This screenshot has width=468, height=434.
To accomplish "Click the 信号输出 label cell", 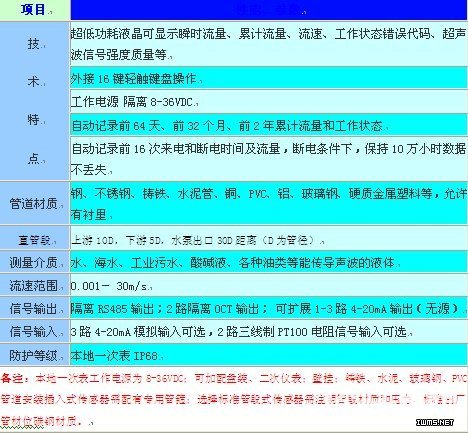I will (34, 308).
